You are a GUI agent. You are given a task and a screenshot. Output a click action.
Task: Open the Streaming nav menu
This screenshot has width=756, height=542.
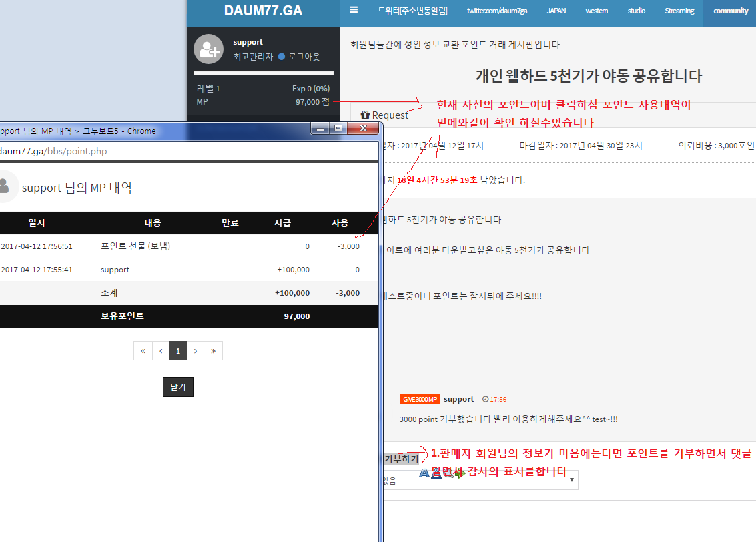pyautogui.click(x=679, y=11)
